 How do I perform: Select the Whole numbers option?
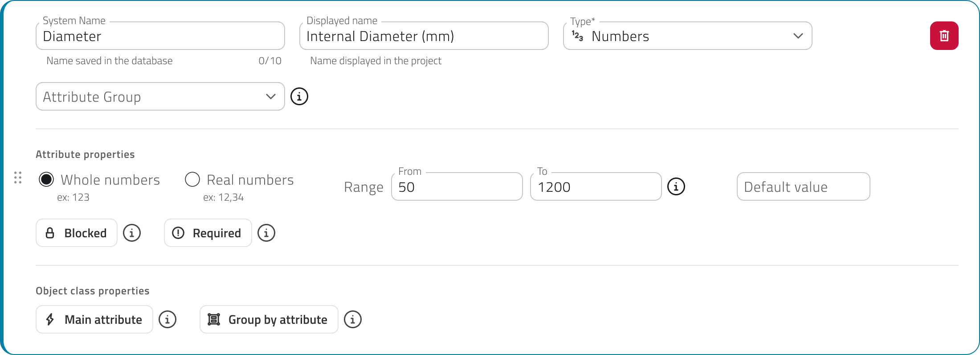point(47,179)
